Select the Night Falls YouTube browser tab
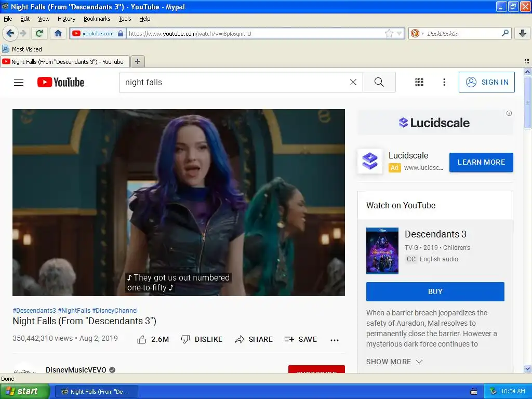Viewport: 532px width, 399px height. point(65,61)
